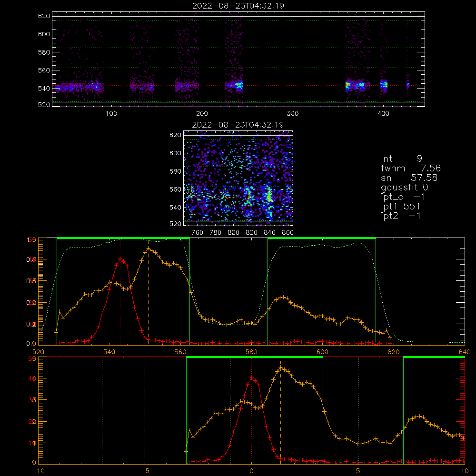Click red curve peak in the bottom plot

click(252, 378)
